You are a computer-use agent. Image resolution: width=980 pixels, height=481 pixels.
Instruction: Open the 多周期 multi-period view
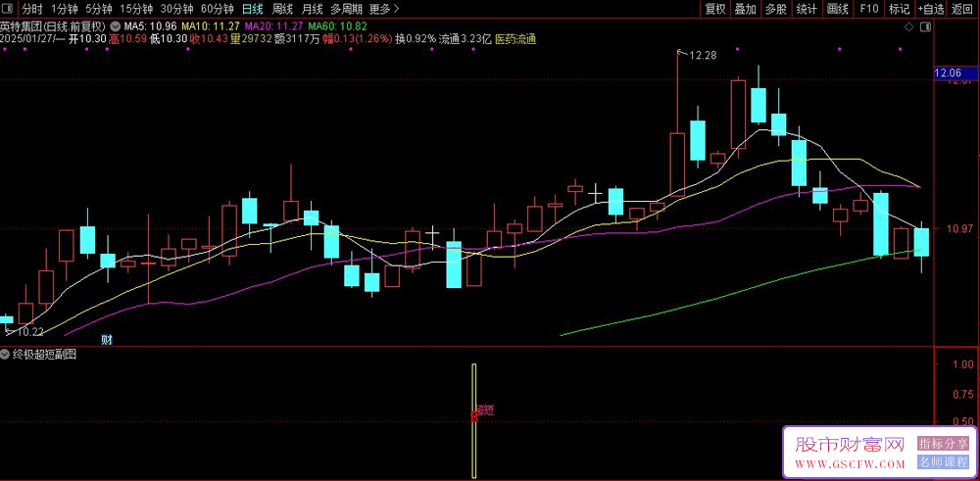coord(346,9)
